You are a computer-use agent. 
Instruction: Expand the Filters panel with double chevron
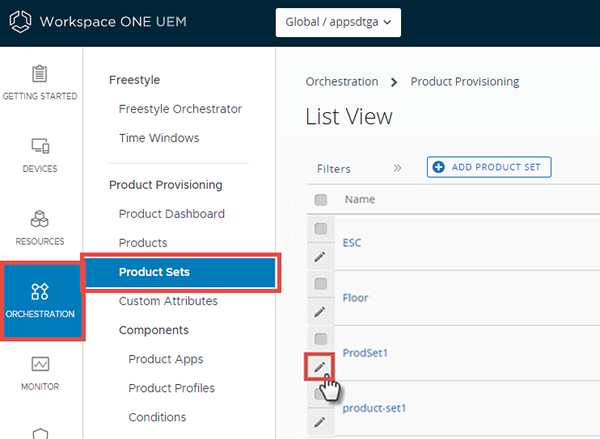click(x=397, y=168)
